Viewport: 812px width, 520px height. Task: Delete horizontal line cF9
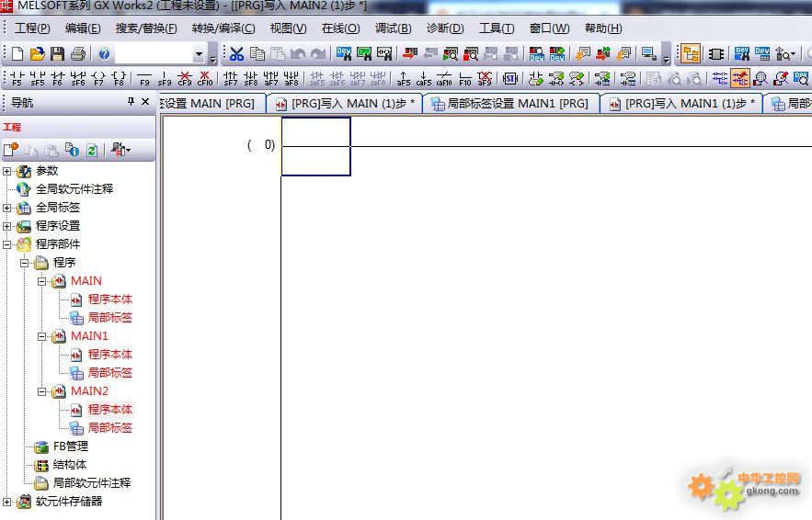coord(185,78)
